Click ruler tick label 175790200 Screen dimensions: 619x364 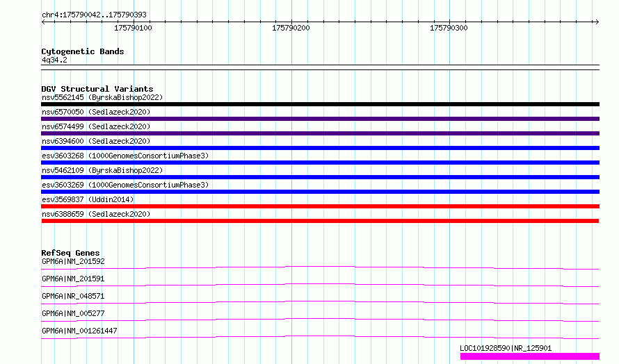click(x=291, y=28)
